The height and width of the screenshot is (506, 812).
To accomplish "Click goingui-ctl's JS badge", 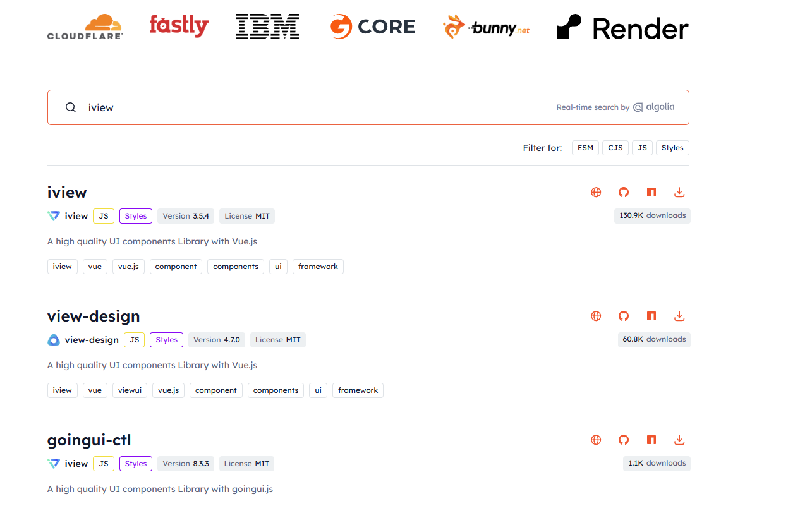I will pyautogui.click(x=104, y=464).
